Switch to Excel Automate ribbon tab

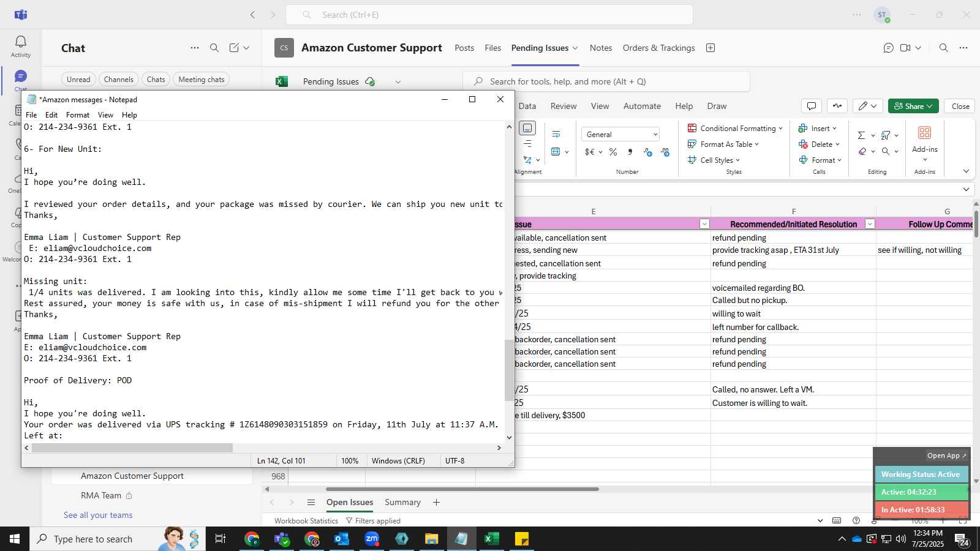(x=642, y=106)
